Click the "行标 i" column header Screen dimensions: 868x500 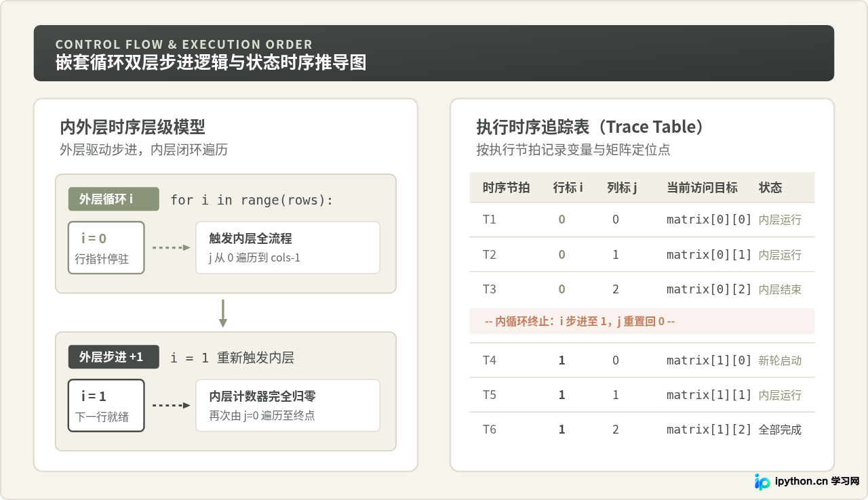[568, 188]
